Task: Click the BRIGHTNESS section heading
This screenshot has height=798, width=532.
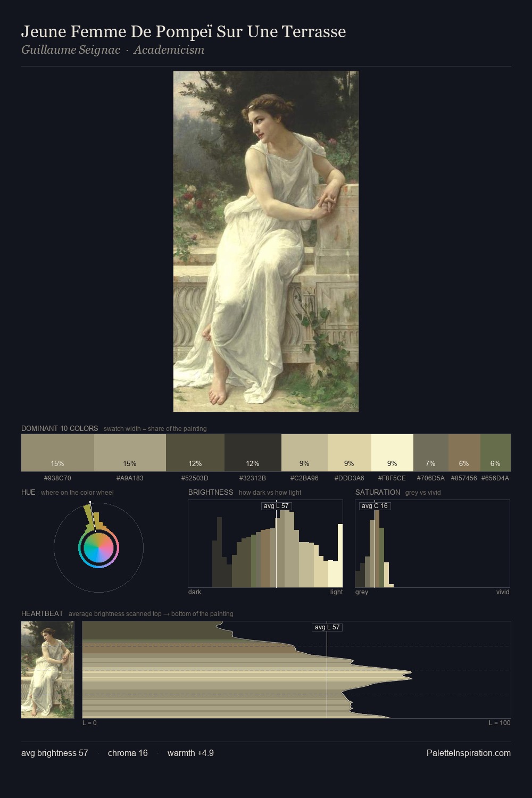Action: point(211,492)
